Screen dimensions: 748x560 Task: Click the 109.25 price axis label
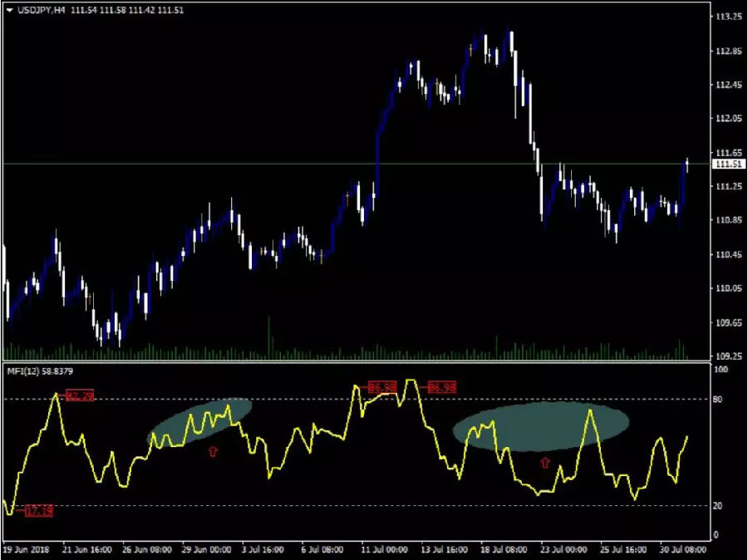point(729,356)
